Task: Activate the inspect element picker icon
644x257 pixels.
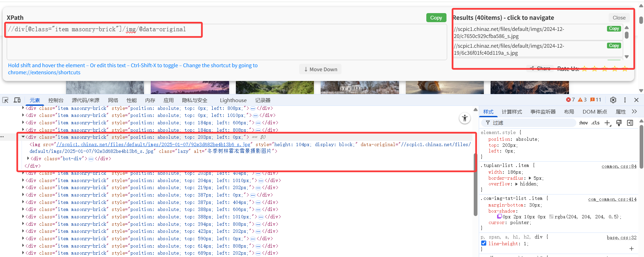Action: [5, 100]
